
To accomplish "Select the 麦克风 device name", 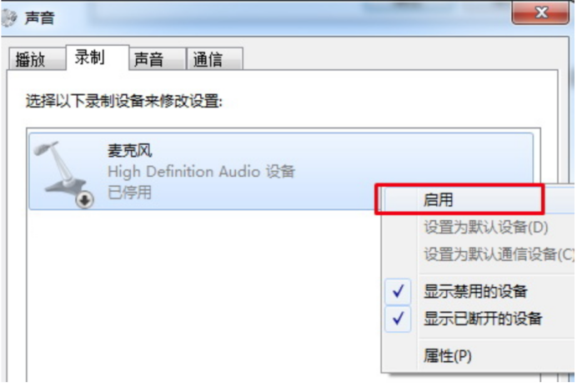I will coord(129,150).
